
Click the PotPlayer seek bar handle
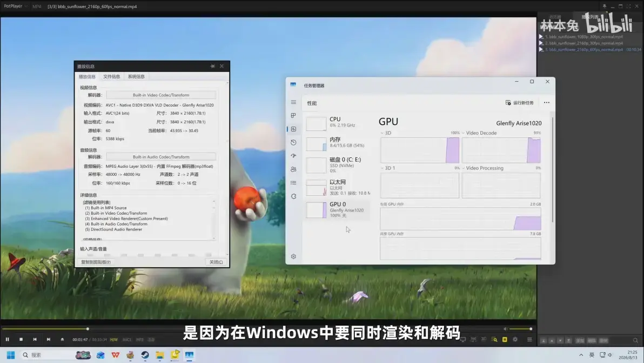coord(88,329)
